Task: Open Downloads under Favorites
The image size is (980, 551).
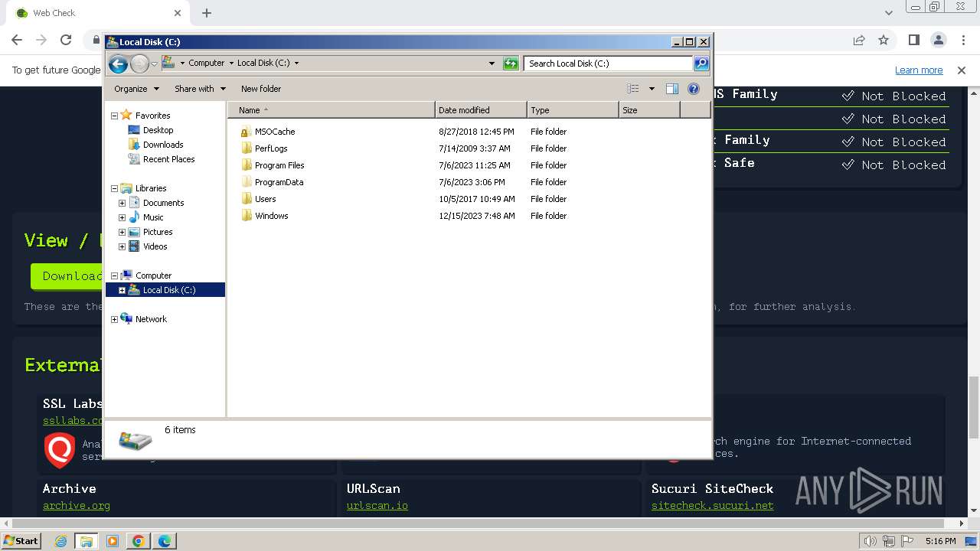Action: coord(163,145)
